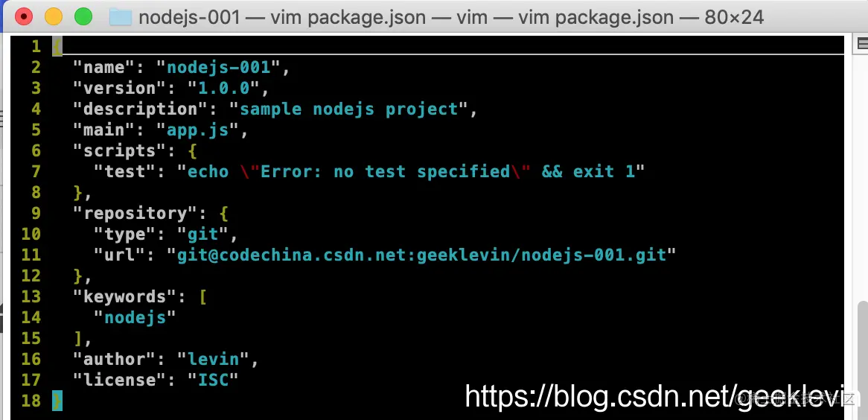Click the license value "ISC"
Screen dimensions: 868x420
pos(213,380)
